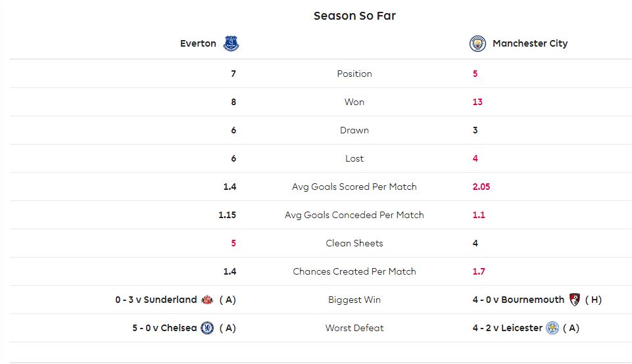632x364 pixels.
Task: Click the Leicester badge in Worst Defeat
Action: tap(552, 328)
